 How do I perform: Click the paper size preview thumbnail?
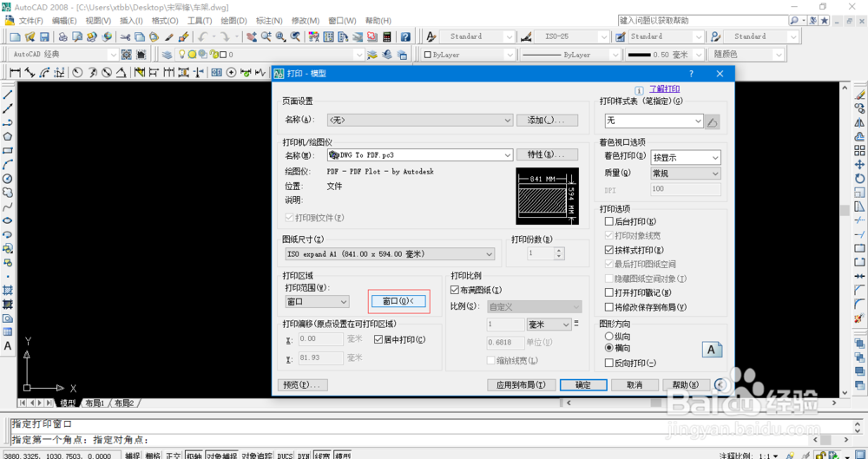547,196
